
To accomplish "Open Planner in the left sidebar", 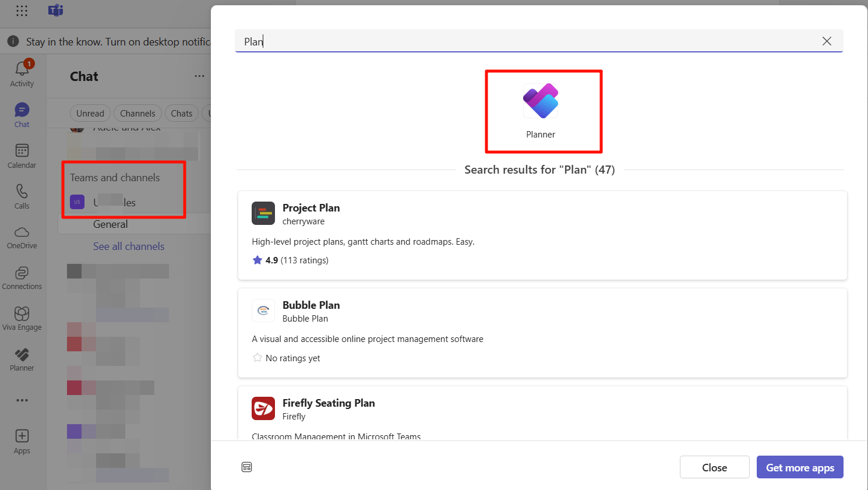I will [x=22, y=359].
